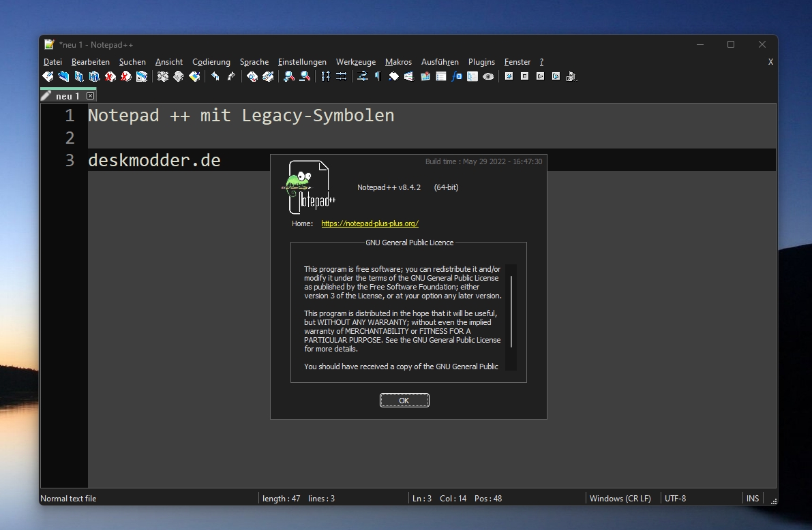Screen dimensions: 812x530
Task: Click the Playback macro icon
Action: pyautogui.click(x=540, y=76)
